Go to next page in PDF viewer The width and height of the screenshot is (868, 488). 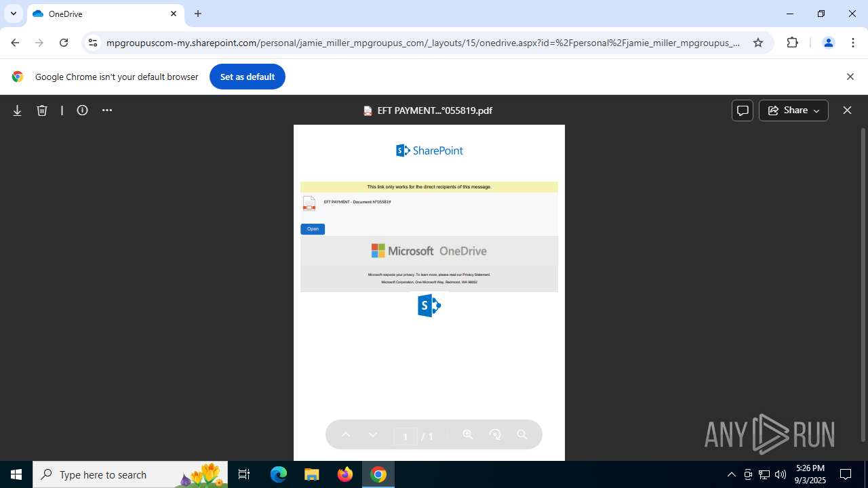[373, 434]
